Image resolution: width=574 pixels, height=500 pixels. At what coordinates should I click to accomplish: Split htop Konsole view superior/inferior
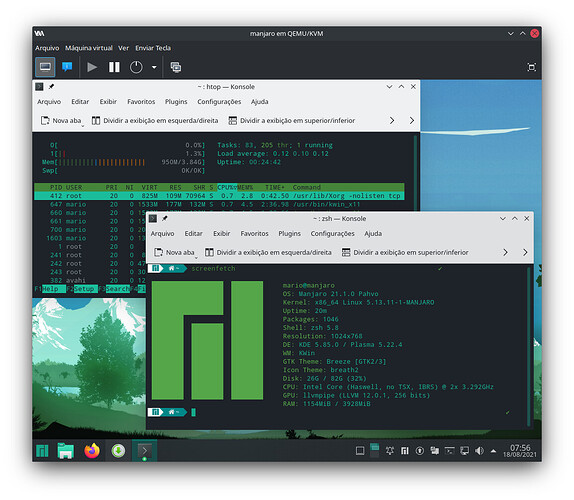click(292, 120)
